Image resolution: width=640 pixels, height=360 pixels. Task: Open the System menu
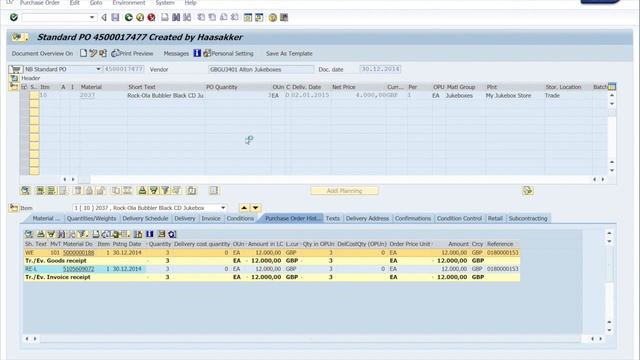(165, 3)
